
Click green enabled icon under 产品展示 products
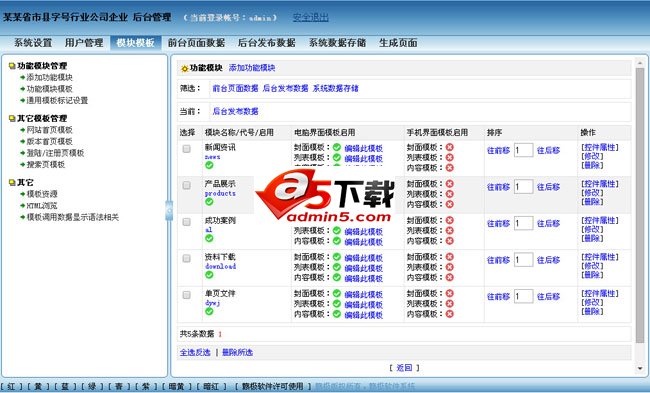(x=209, y=201)
